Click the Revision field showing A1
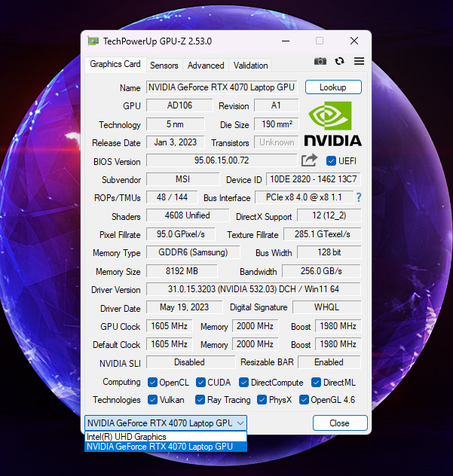The height and width of the screenshot is (476, 453). click(x=276, y=105)
